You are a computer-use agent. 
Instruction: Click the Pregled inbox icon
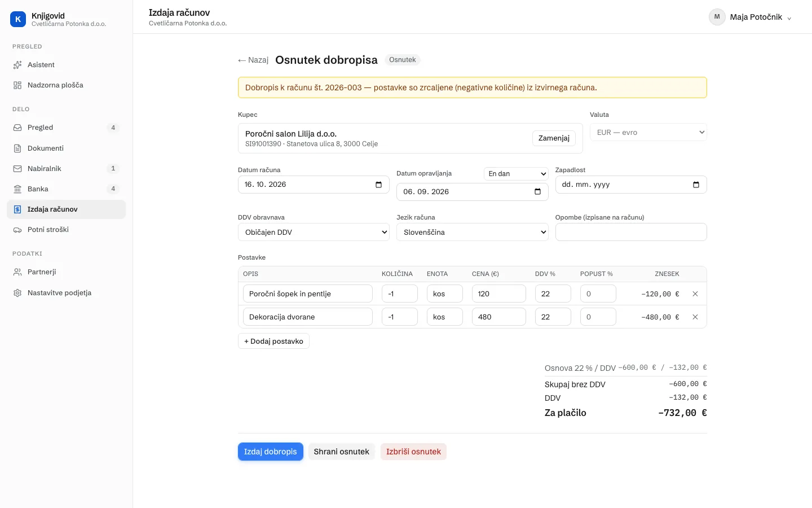click(x=17, y=128)
